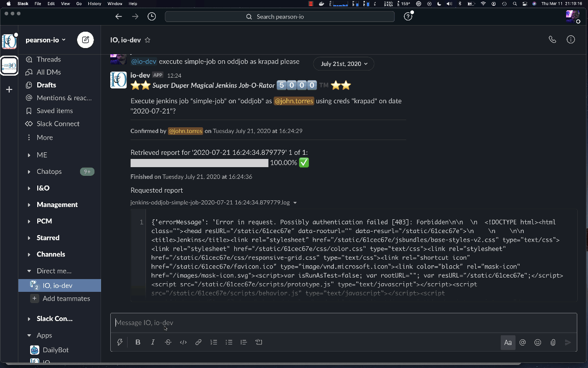Viewport: 588px width, 368px height.
Task: Click the @john.torres mention after "Confirmed by"
Action: pos(185,131)
